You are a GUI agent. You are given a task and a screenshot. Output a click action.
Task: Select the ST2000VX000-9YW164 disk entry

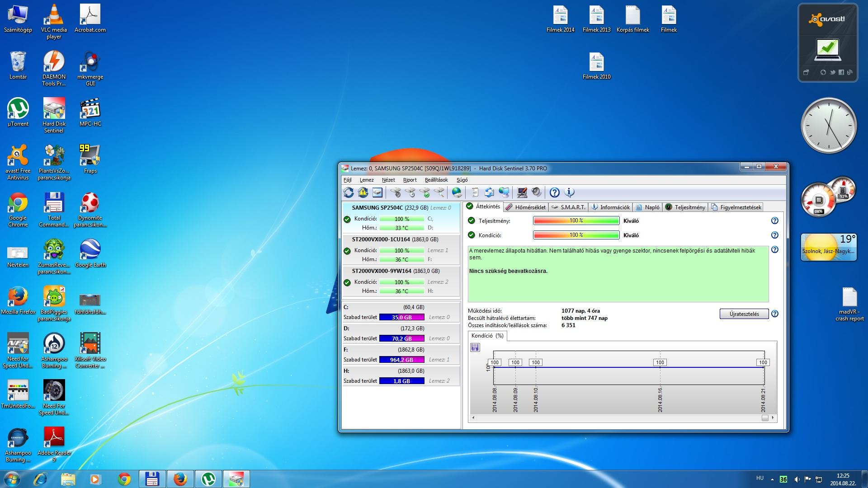tap(401, 281)
